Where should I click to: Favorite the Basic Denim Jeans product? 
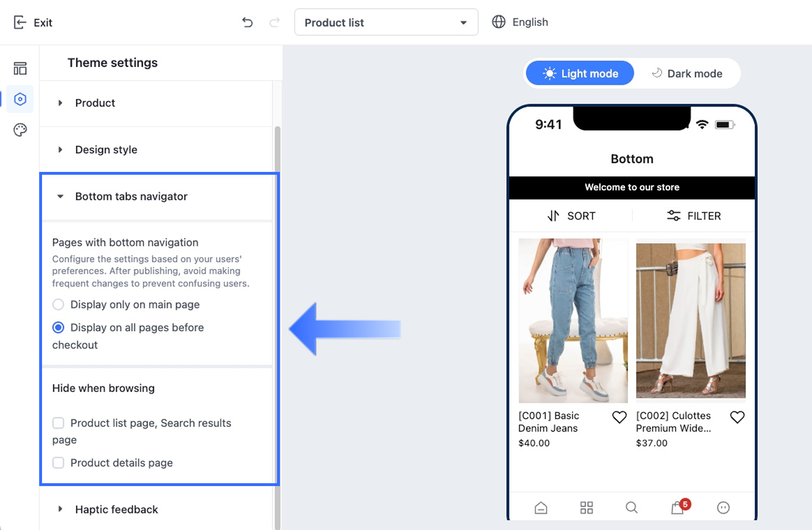point(620,417)
